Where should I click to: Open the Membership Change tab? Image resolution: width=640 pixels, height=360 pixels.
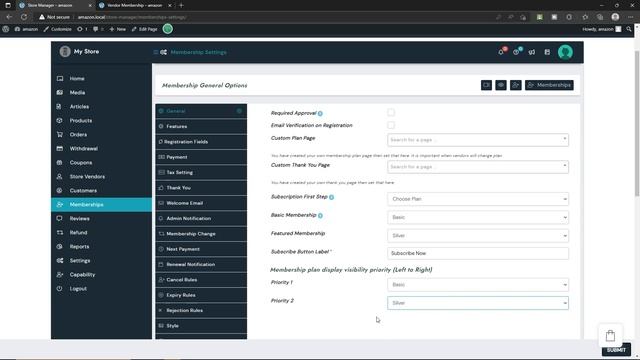[x=201, y=234]
